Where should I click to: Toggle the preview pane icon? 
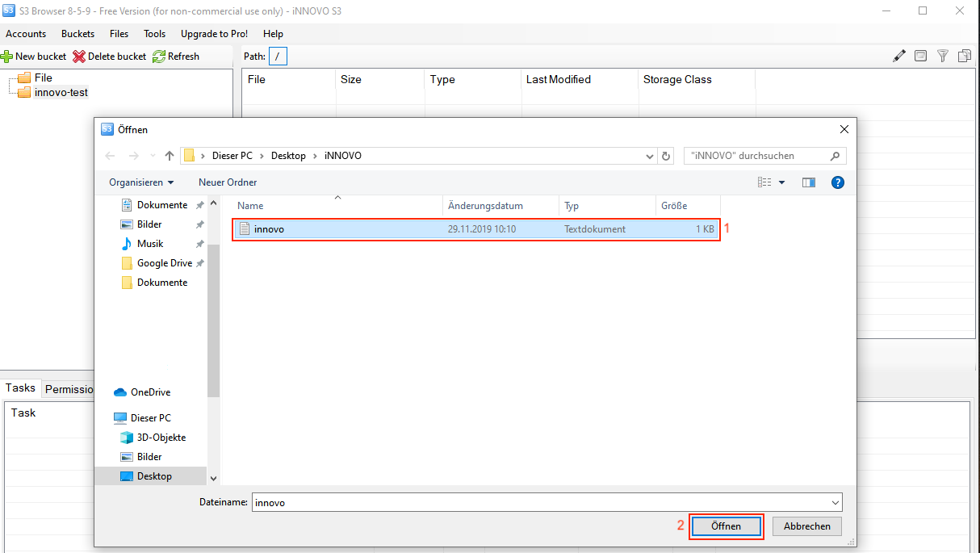(808, 182)
